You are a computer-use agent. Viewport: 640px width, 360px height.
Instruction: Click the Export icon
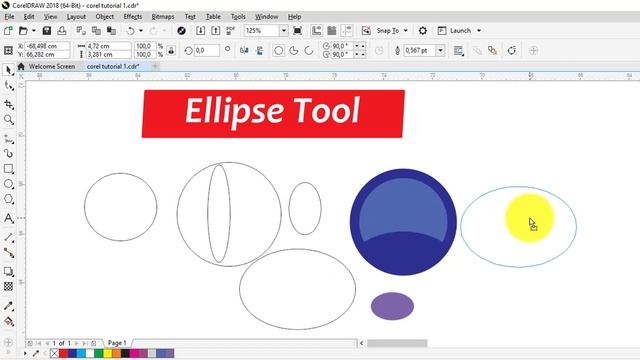(216, 31)
